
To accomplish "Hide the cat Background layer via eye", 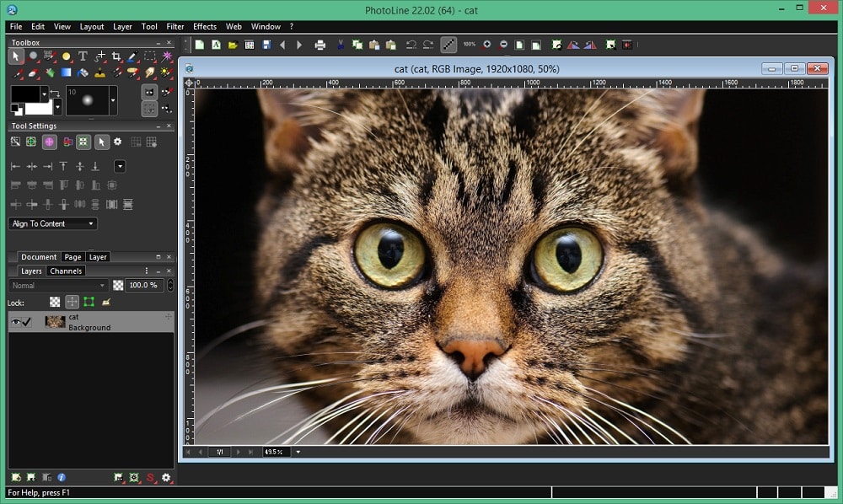I will pyautogui.click(x=15, y=322).
